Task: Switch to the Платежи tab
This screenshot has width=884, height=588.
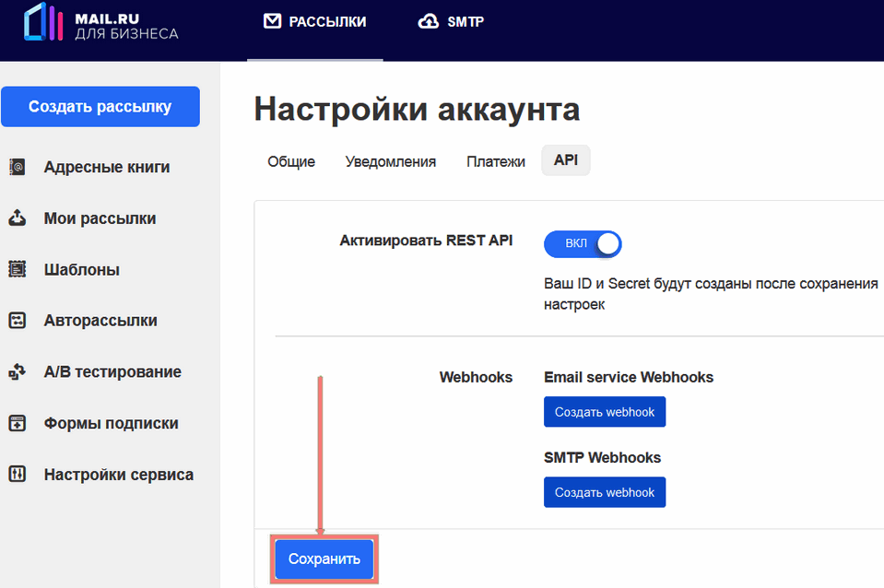Action: (x=495, y=160)
